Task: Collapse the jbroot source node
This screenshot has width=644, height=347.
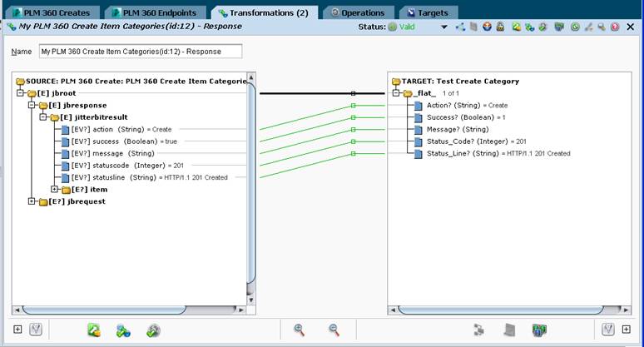Action: [20, 93]
